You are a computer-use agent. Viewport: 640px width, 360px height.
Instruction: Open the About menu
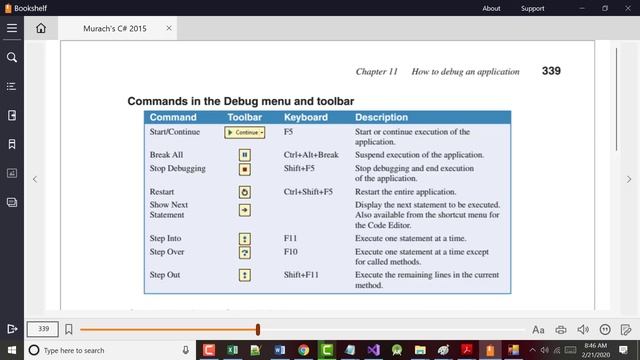tap(491, 8)
